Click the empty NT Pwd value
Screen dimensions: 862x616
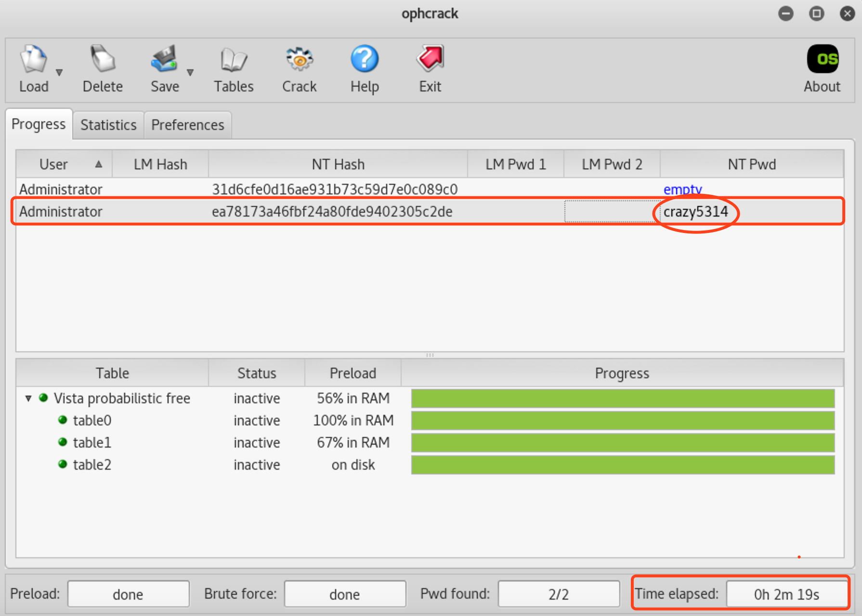[682, 190]
